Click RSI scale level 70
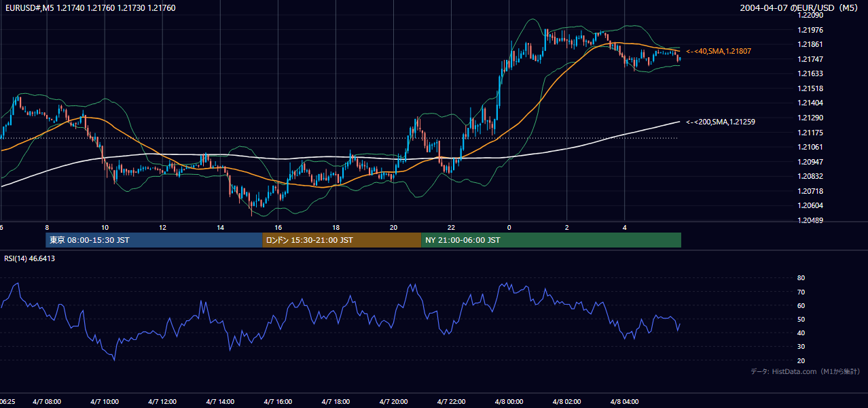 [x=801, y=292]
